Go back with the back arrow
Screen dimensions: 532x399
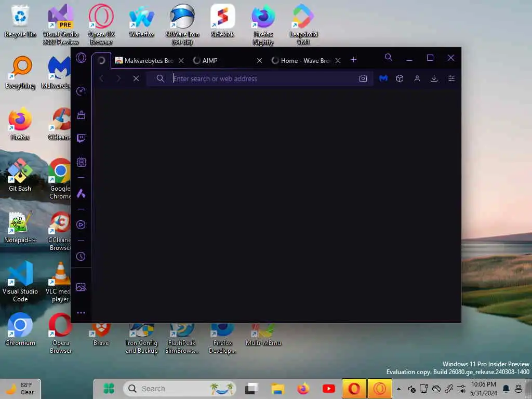click(101, 78)
